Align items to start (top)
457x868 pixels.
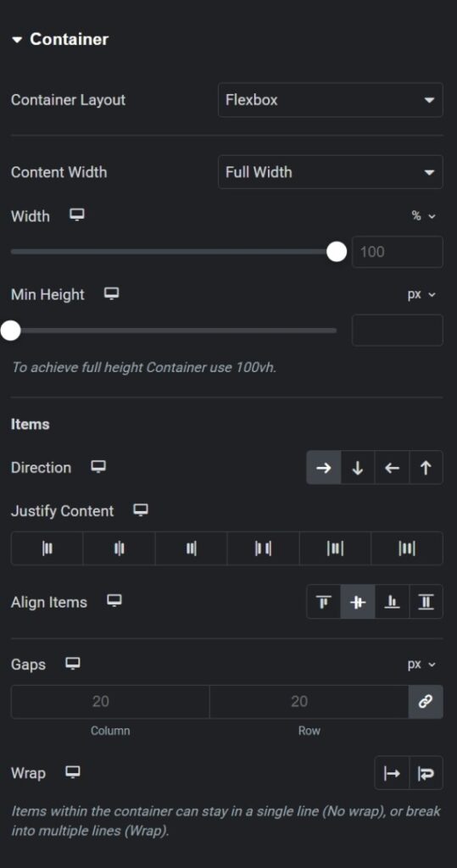(324, 602)
